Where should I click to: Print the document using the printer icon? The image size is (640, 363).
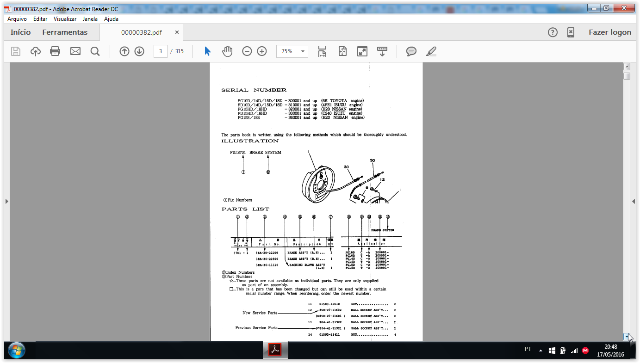[55, 51]
